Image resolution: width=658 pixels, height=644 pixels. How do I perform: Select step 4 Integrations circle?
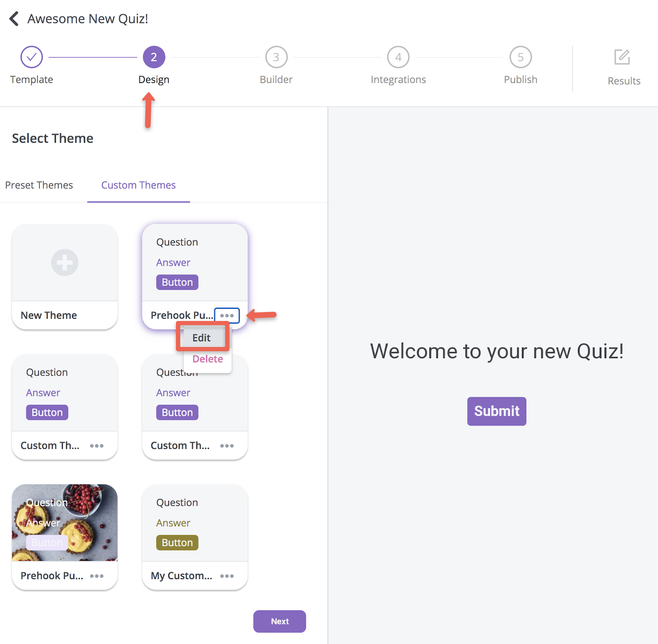click(398, 57)
